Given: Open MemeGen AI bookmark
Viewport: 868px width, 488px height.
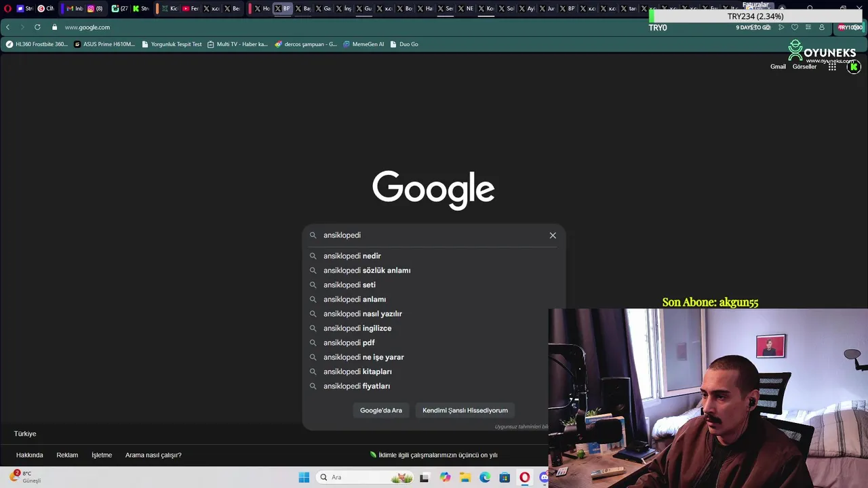Looking at the screenshot, I should [x=363, y=44].
